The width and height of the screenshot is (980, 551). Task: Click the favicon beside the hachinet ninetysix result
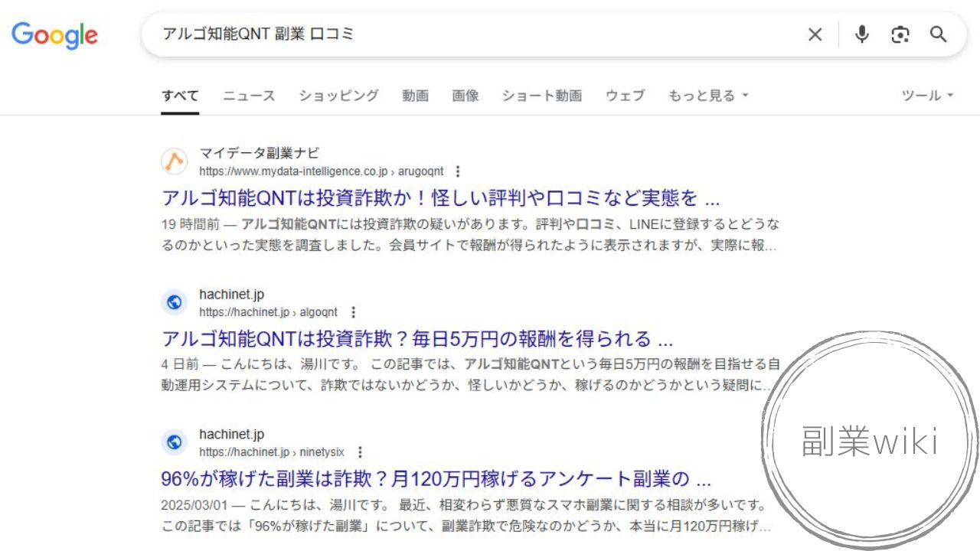tap(175, 442)
